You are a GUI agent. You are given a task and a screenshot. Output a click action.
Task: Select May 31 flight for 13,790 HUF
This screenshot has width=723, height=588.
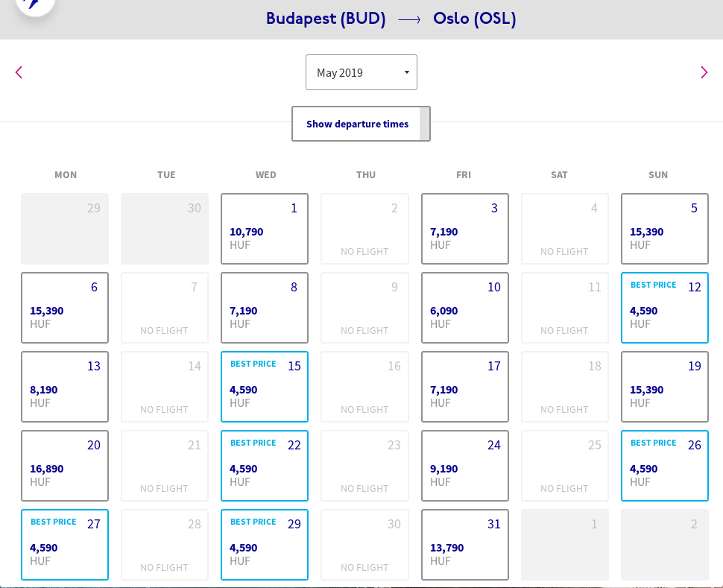464,545
